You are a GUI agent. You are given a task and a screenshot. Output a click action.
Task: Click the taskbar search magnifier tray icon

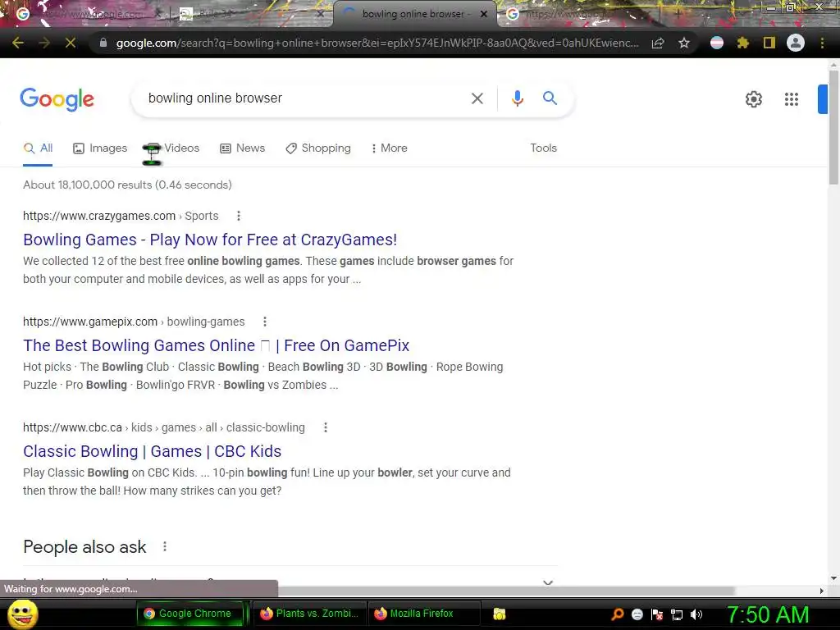click(x=618, y=614)
